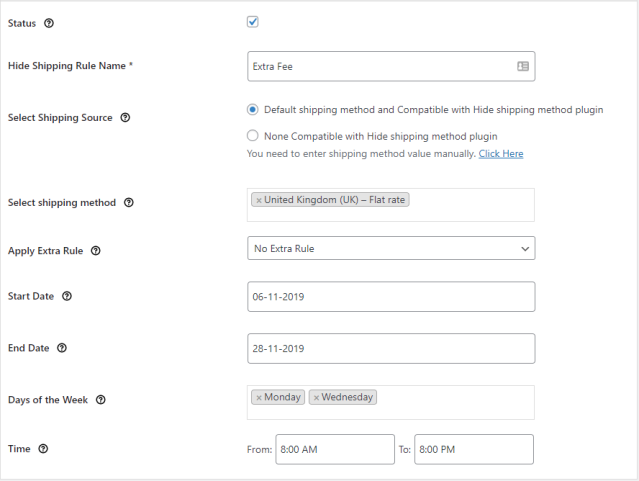The image size is (639, 481).
Task: Click help icon beside Select shipping method
Action: [129, 203]
